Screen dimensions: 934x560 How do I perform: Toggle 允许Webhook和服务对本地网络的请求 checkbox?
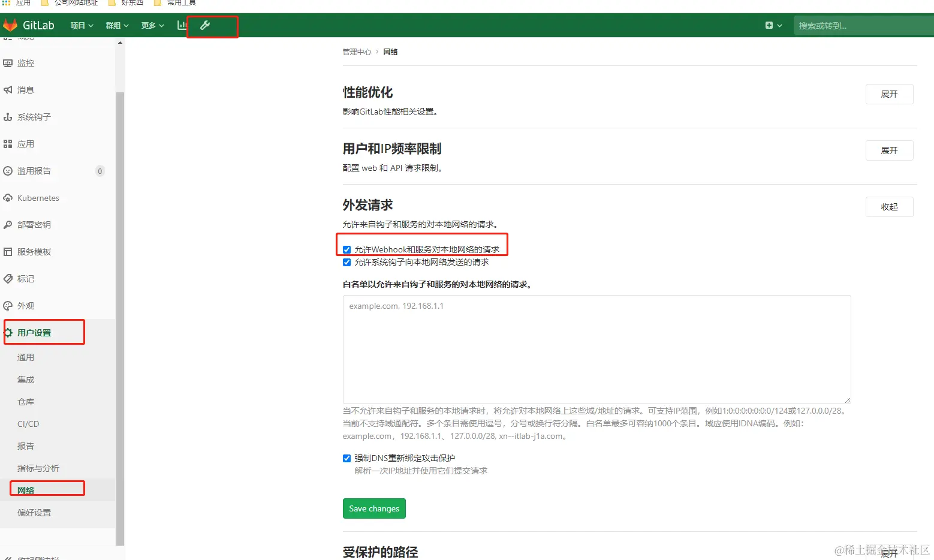coord(347,249)
